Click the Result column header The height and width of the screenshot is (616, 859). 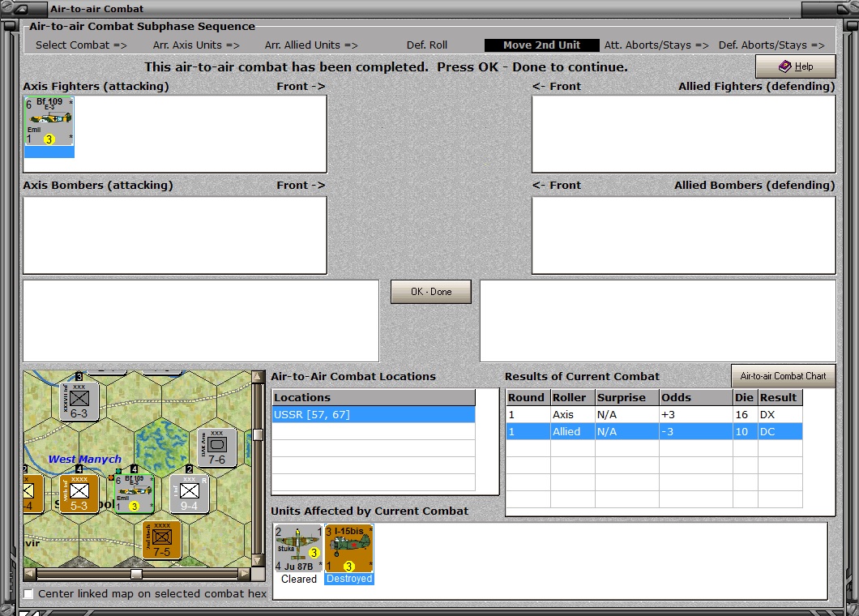coord(780,397)
